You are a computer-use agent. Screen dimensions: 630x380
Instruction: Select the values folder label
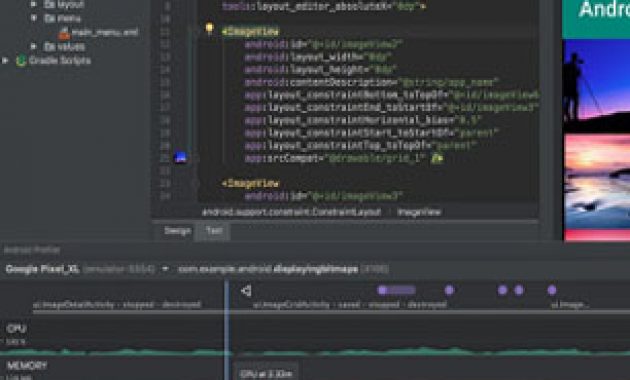tap(70, 47)
